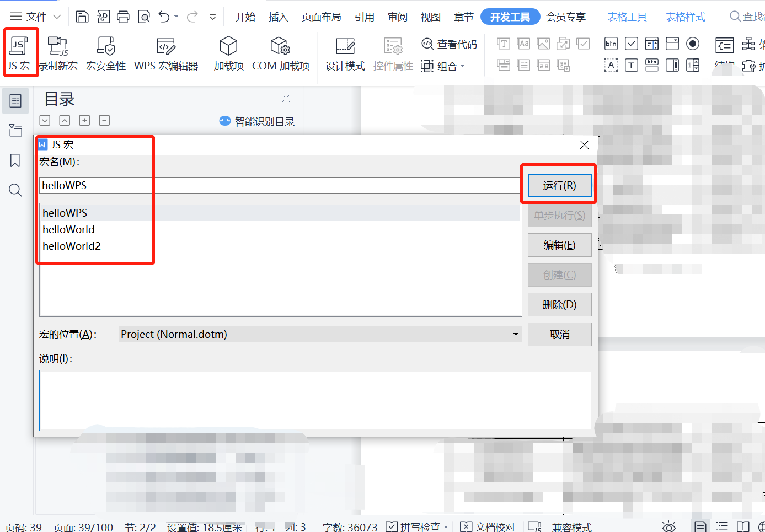Insert a check box ActiveX control
This screenshot has height=532, width=765.
pyautogui.click(x=632, y=44)
